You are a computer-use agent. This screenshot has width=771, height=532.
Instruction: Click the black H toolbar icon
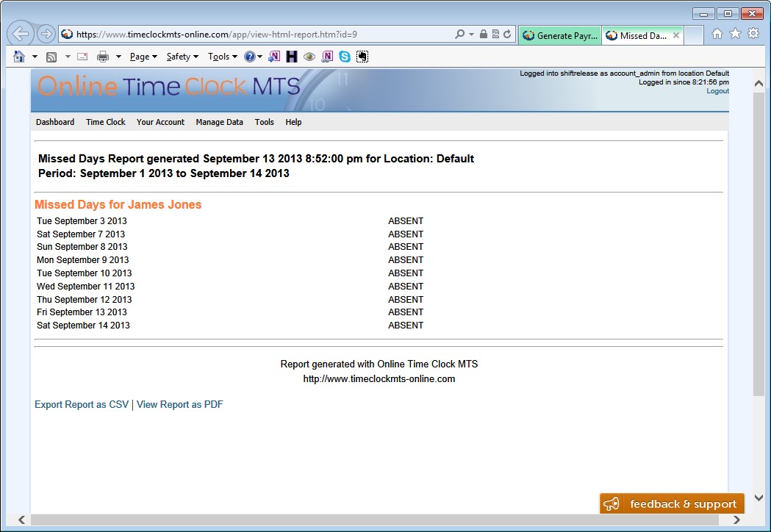point(292,57)
